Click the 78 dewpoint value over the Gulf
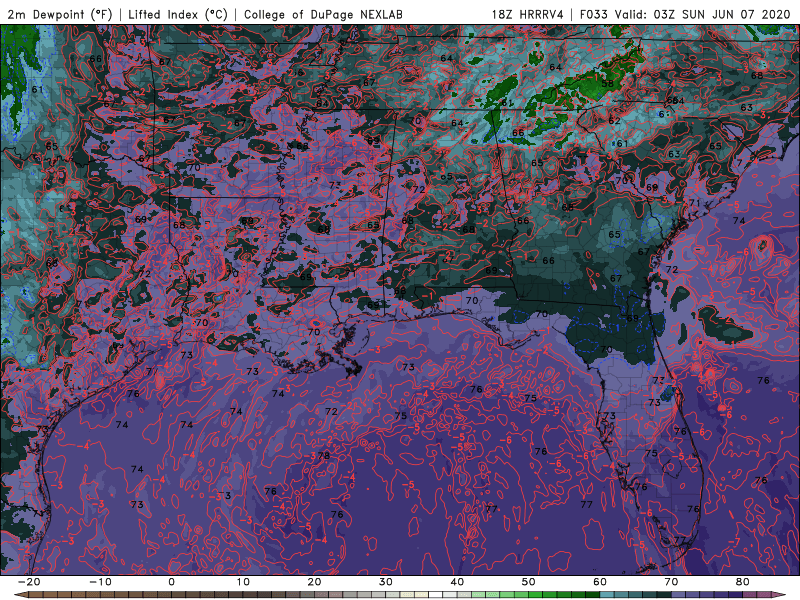Viewport: 800px width, 600px height. tap(324, 456)
